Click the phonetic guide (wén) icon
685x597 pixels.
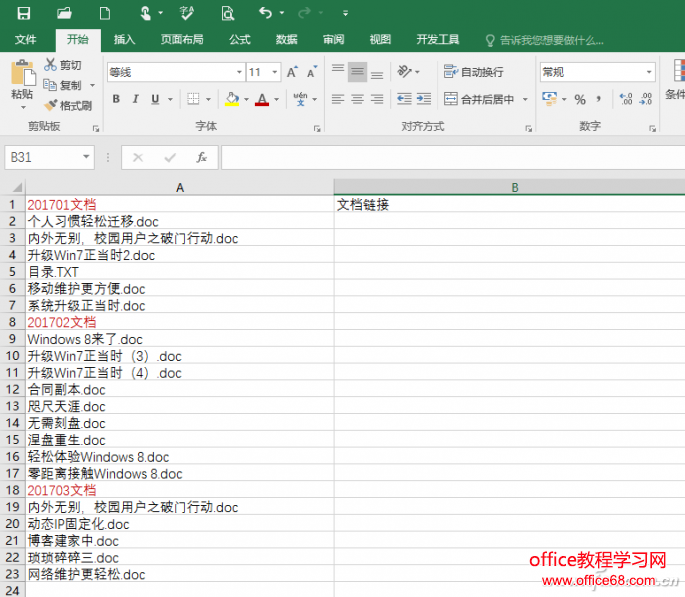tap(300, 99)
